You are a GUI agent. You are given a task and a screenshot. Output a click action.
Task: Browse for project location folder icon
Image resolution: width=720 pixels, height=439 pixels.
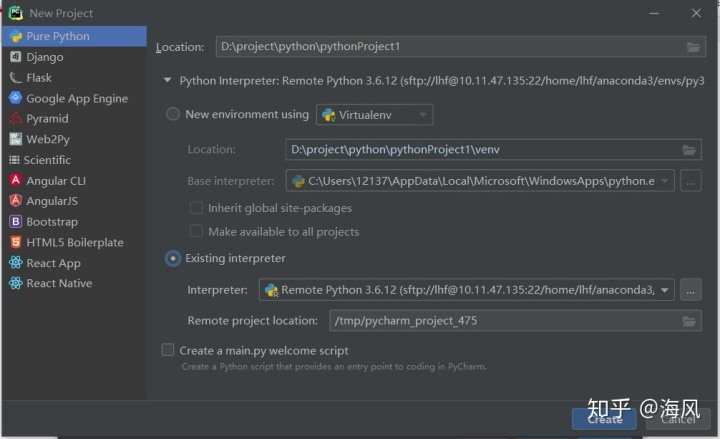click(693, 47)
